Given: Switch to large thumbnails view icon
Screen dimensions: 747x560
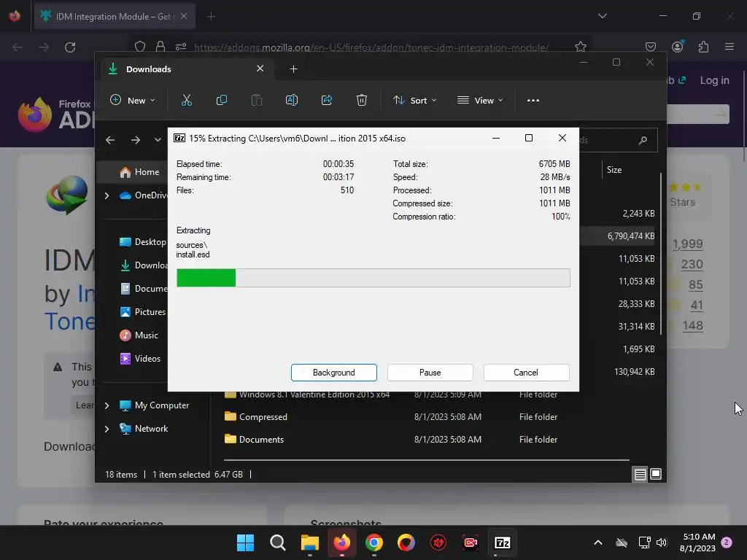Looking at the screenshot, I should coord(656,474).
